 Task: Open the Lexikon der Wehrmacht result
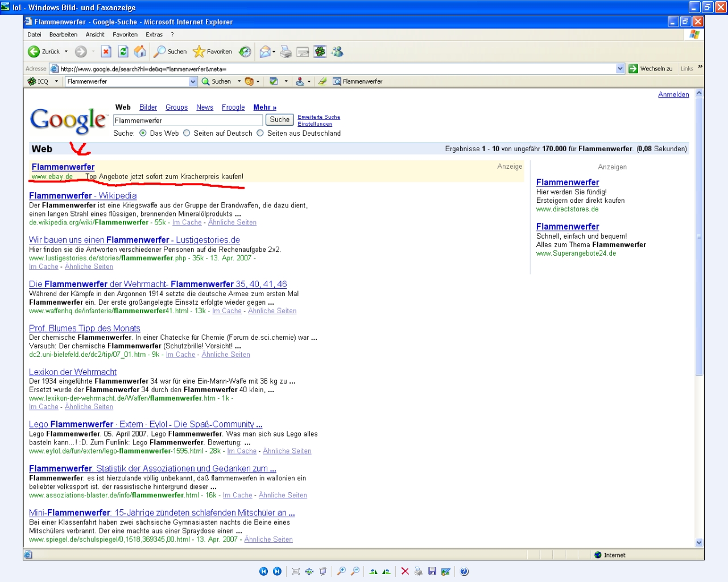(73, 372)
